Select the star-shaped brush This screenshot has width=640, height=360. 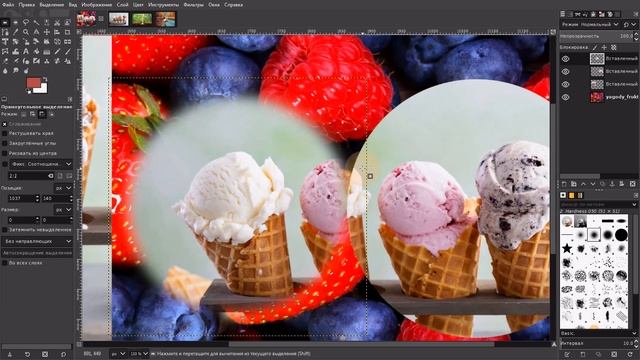click(x=567, y=248)
